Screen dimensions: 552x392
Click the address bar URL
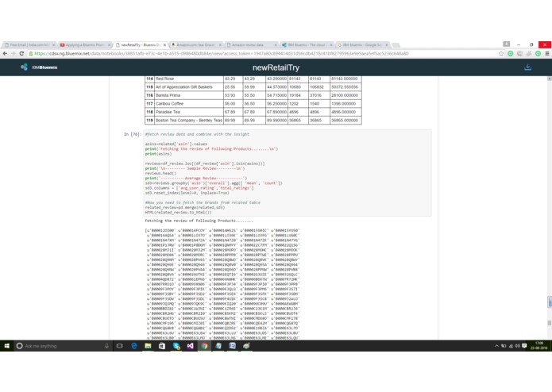pyautogui.click(x=222, y=53)
